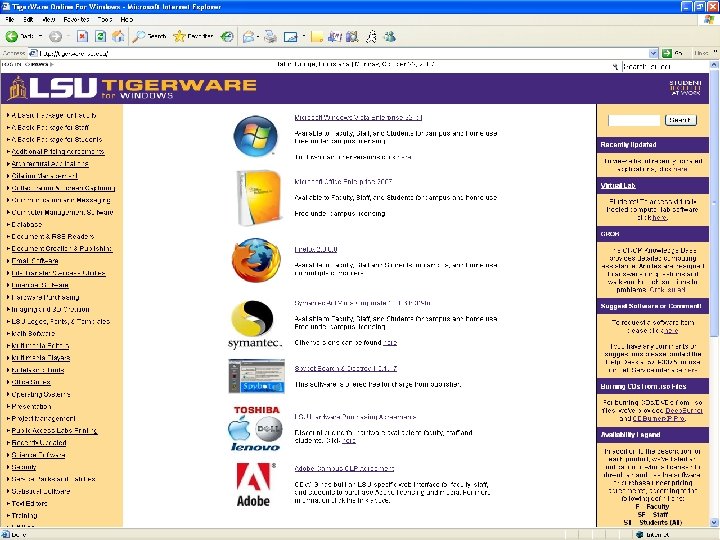Open the Favorites menu
This screenshot has width=720, height=540.
[76, 19]
